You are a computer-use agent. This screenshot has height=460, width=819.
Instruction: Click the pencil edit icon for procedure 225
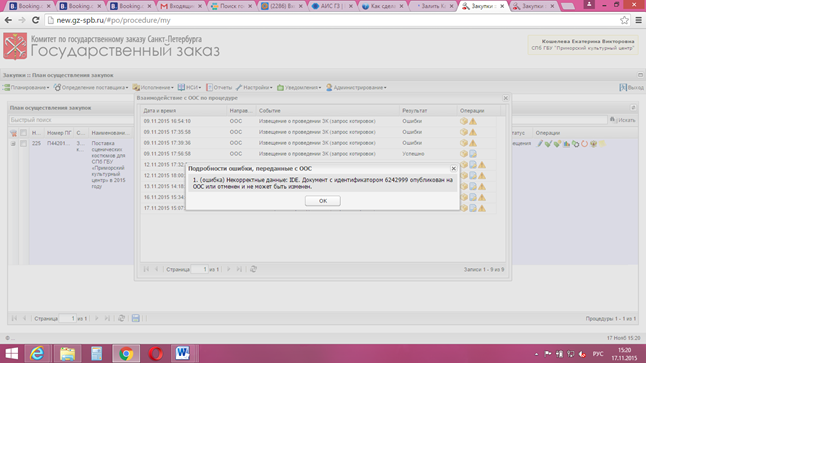(x=540, y=144)
